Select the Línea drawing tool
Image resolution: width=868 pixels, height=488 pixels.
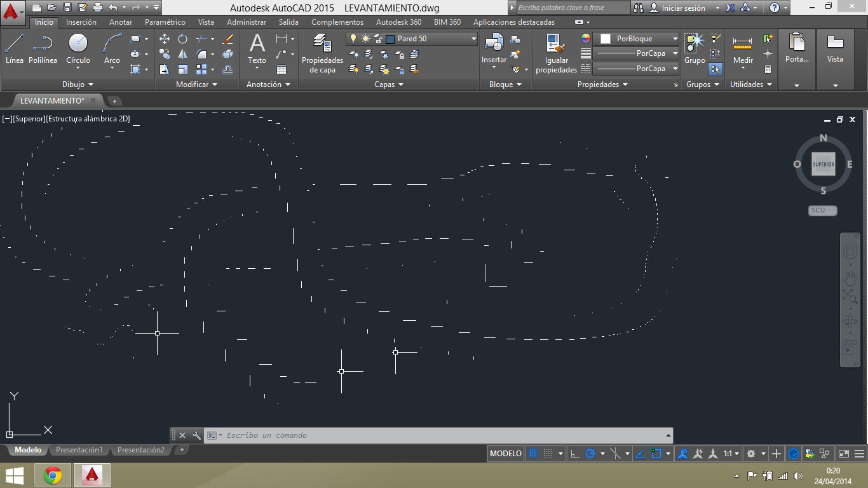[x=15, y=49]
